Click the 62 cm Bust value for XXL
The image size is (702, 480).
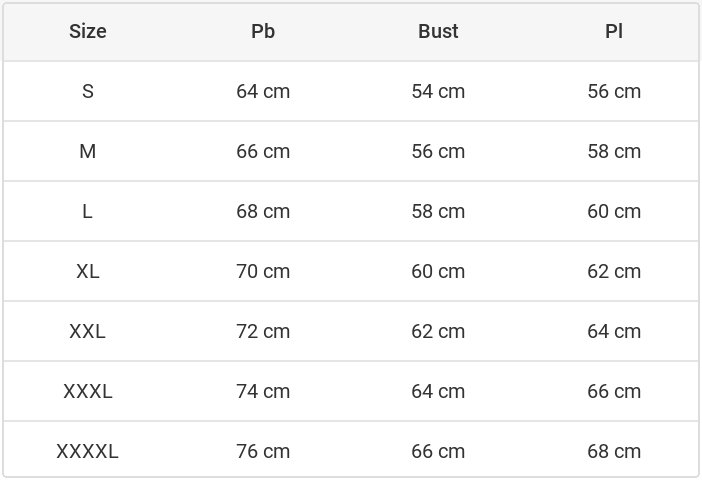438,331
